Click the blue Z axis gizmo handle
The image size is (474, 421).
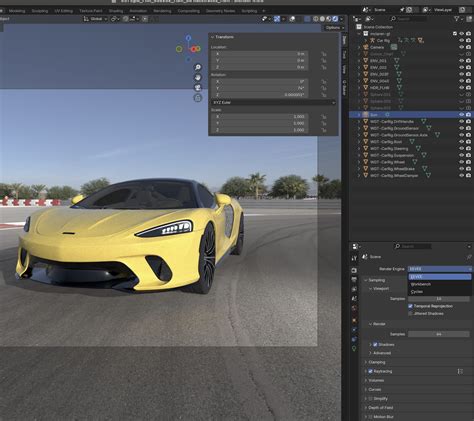(188, 38)
